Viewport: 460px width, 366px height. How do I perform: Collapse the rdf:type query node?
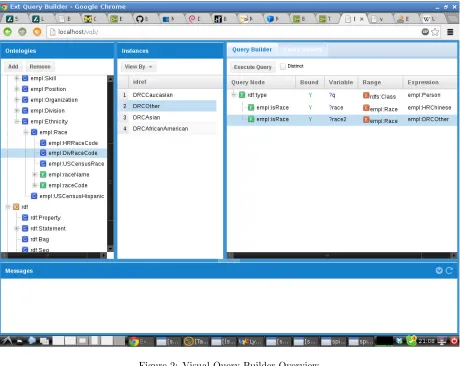pos(234,95)
